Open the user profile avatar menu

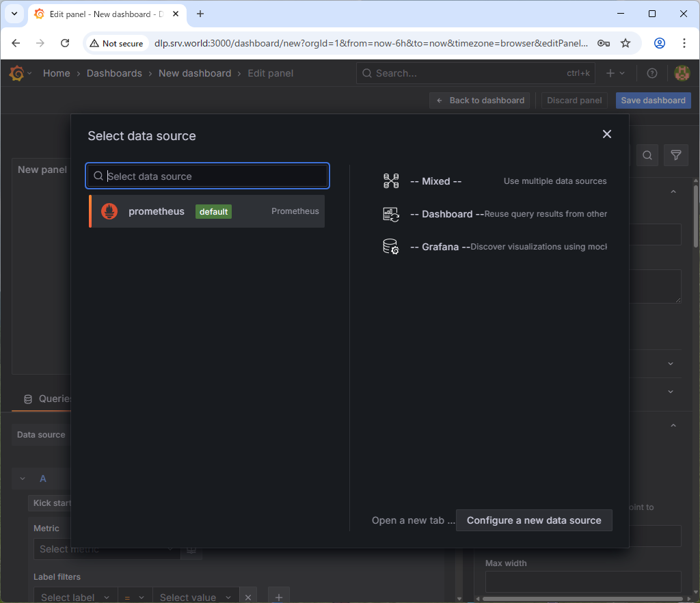pos(682,73)
